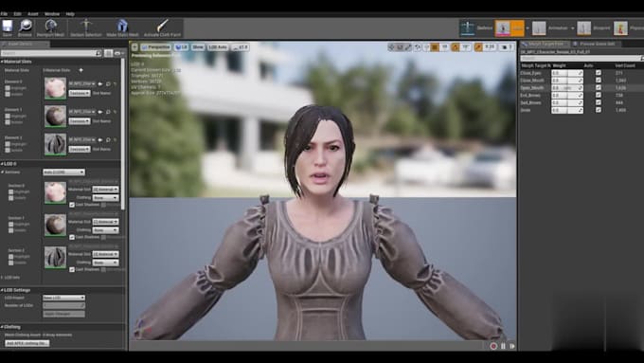Image resolution: width=644 pixels, height=363 pixels.
Task: Click the Apply Changes button
Action: (x=63, y=314)
